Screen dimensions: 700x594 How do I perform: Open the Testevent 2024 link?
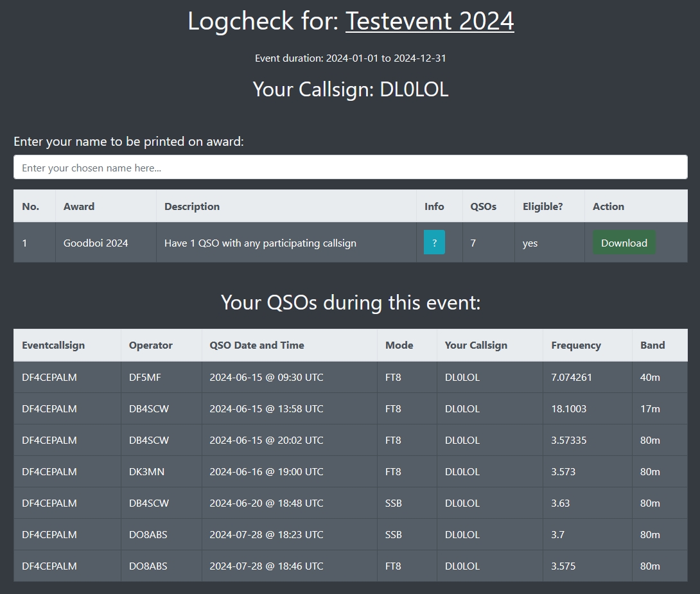[430, 21]
